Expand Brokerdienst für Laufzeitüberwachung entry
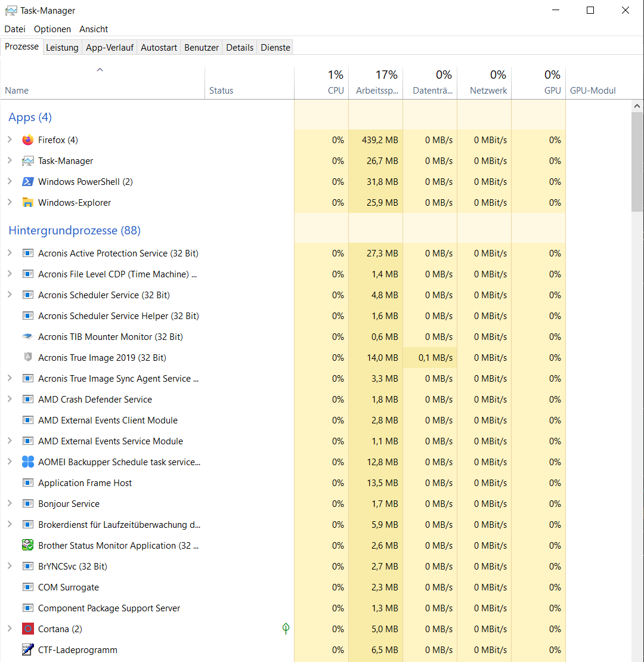644x662 pixels. pyautogui.click(x=10, y=524)
